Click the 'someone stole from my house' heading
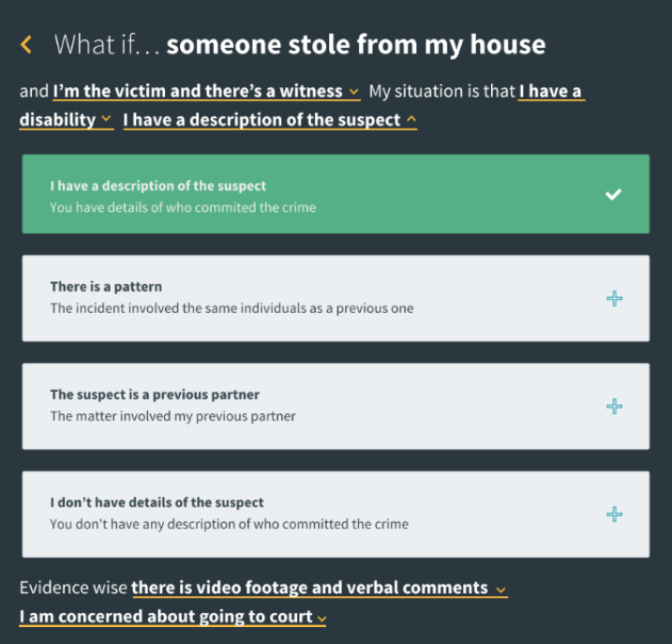Image resolution: width=672 pixels, height=644 pixels. 356,44
